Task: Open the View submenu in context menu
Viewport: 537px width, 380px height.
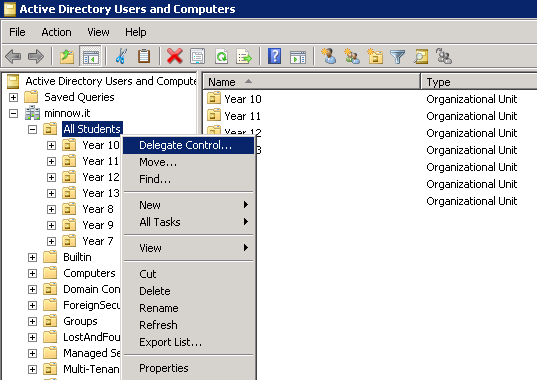Action: (188, 248)
